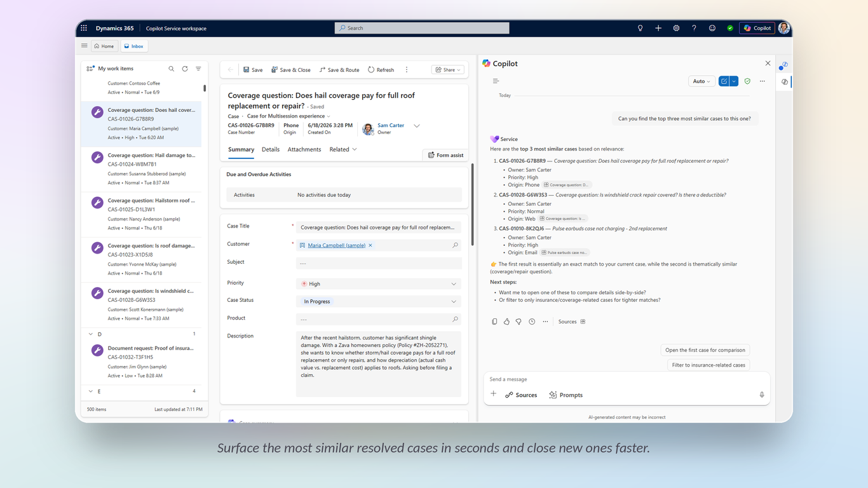Give the response a thumbs down
This screenshot has width=868, height=488.
519,322
